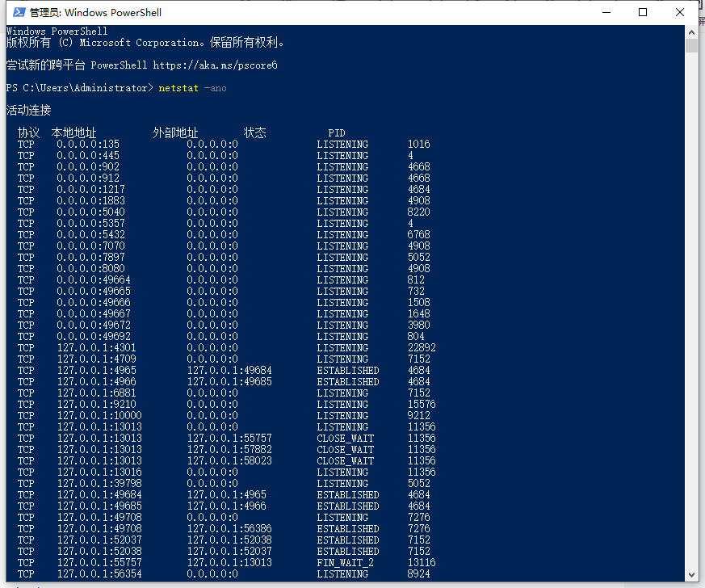The image size is (705, 588).
Task: Minimize the PowerShell window
Action: tap(606, 12)
